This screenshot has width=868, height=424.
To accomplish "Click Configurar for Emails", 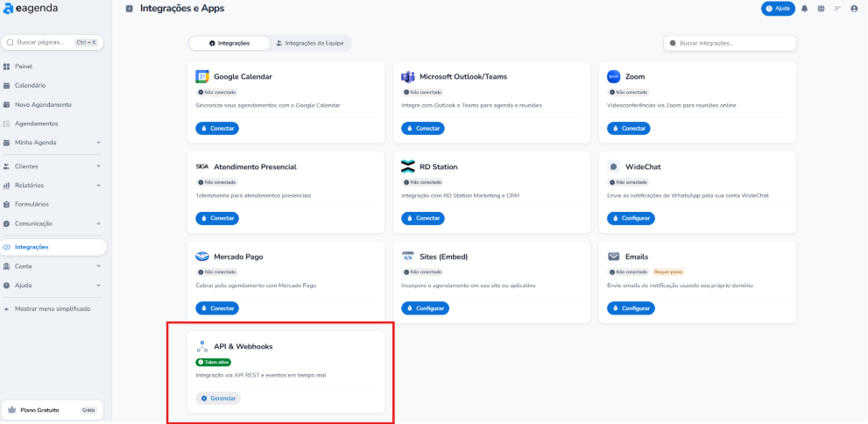I will click(x=631, y=308).
